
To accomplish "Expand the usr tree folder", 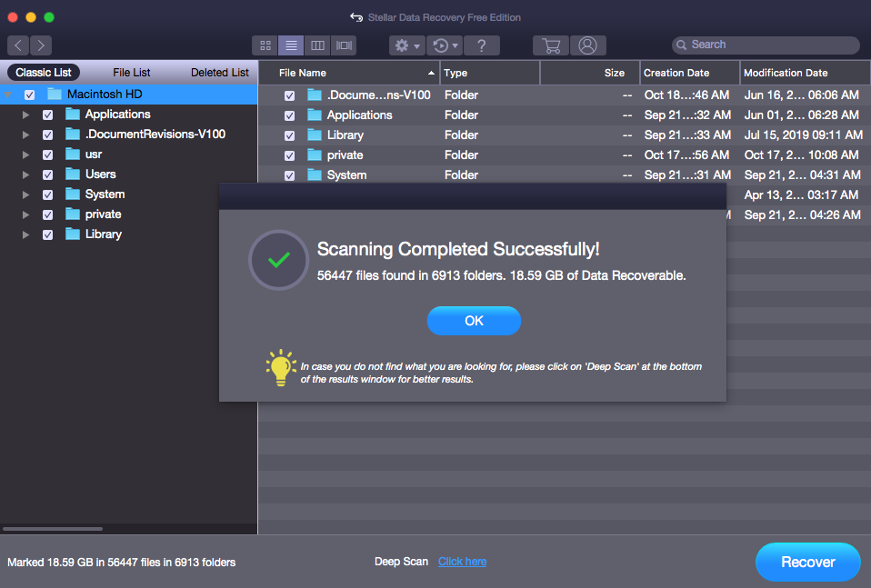I will [25, 154].
